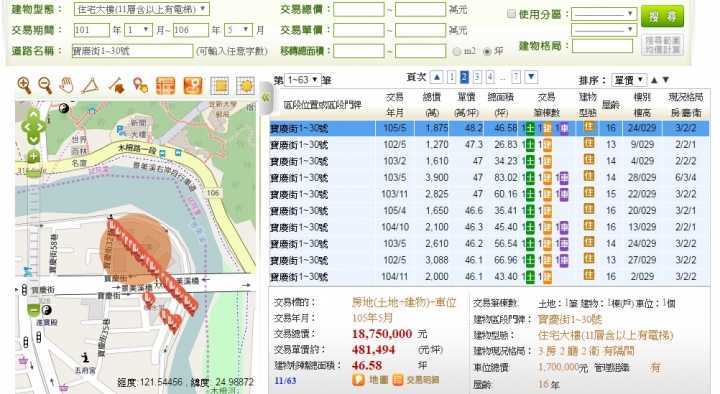This screenshot has width=720, height=394.
Task: Click the 總面積 (坪) column header
Action: point(501,105)
